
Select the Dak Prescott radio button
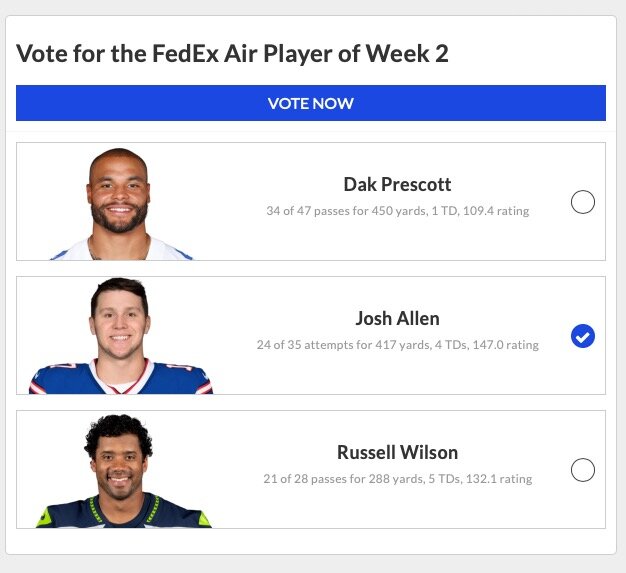582,202
